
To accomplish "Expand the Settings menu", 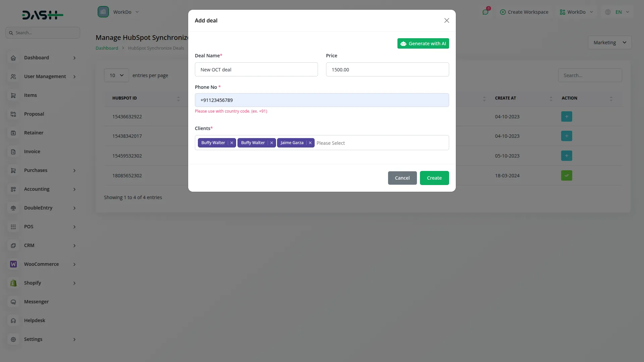I will [x=34, y=339].
